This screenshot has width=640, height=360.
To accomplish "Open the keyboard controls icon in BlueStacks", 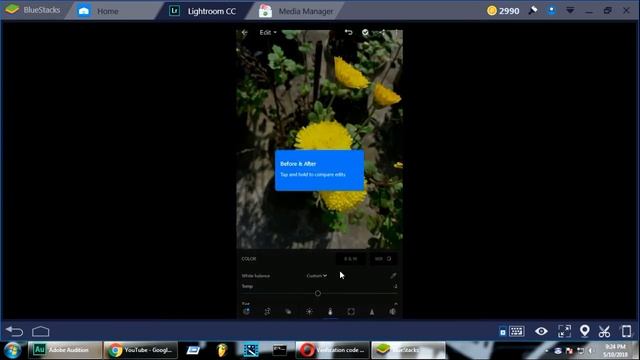I will (x=516, y=331).
